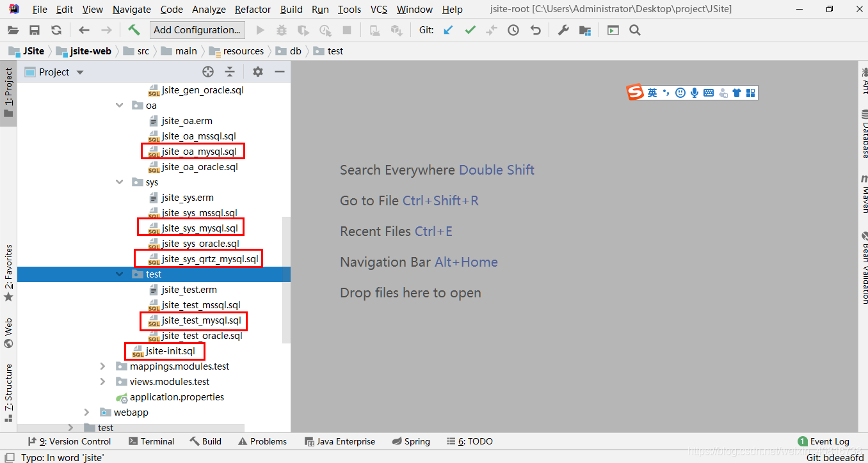Expand views.modules.test package
Viewport: 868px width, 463px height.
[x=102, y=382]
